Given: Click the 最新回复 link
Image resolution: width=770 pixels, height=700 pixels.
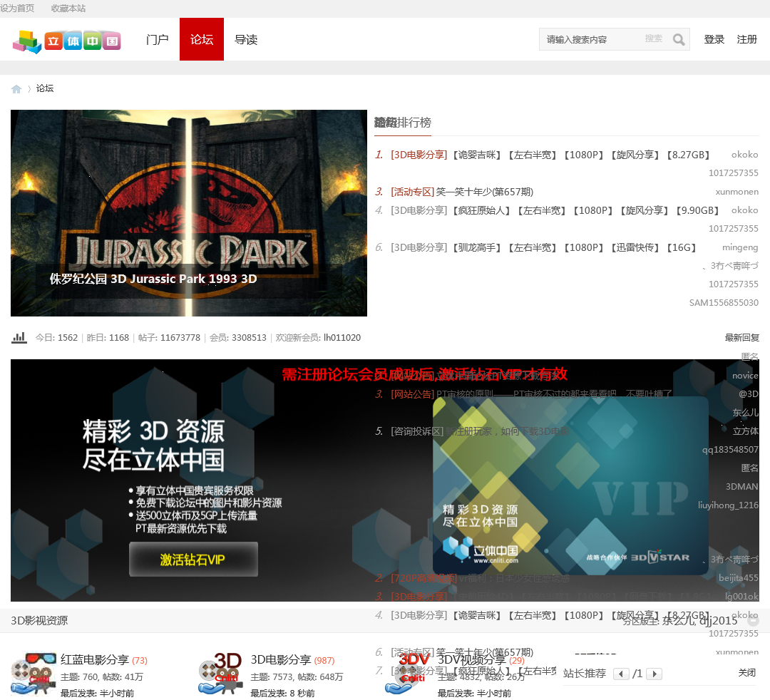Looking at the screenshot, I should click(742, 338).
